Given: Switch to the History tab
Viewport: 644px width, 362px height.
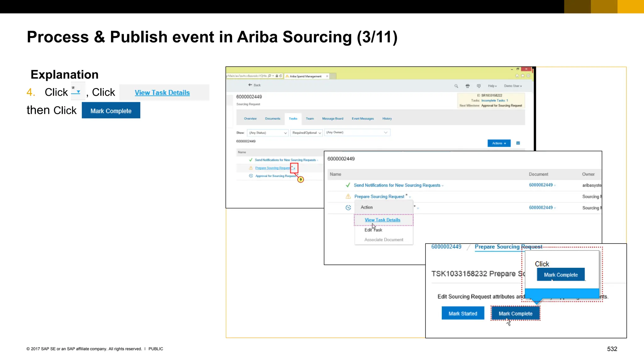Looking at the screenshot, I should click(x=387, y=118).
